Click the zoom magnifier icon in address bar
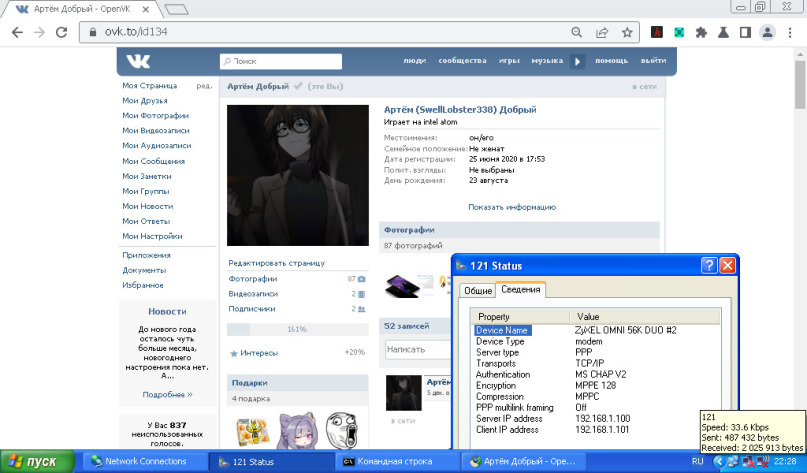807x473 pixels. pyautogui.click(x=577, y=32)
